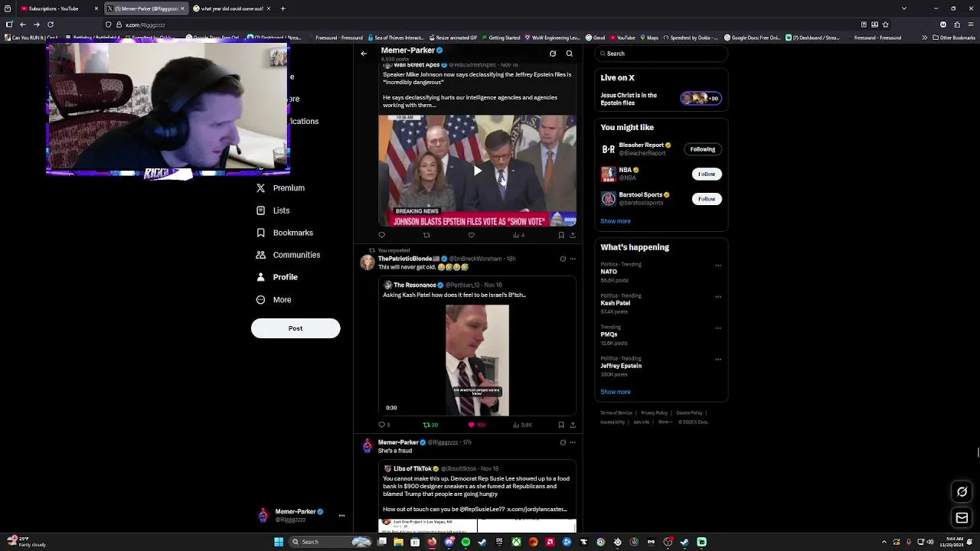
Task: Open PMQs trending topic
Action: coord(661,334)
